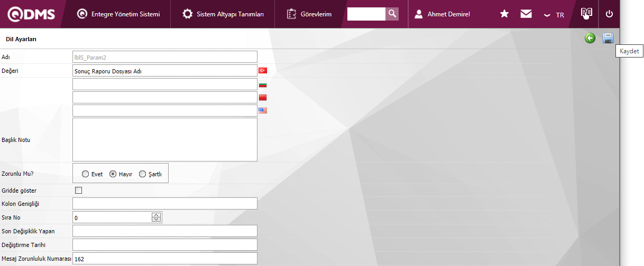The height and width of the screenshot is (266, 644).
Task: Click the QDMS logo
Action: 30,14
